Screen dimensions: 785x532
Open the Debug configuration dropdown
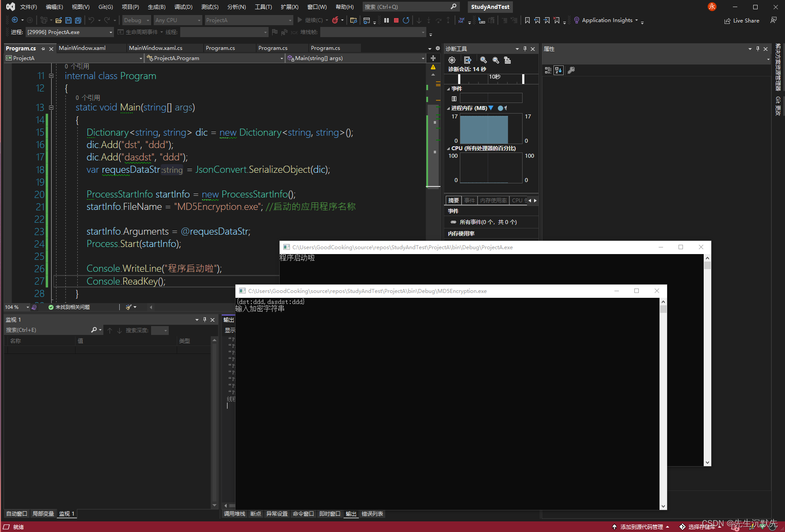[x=137, y=20]
